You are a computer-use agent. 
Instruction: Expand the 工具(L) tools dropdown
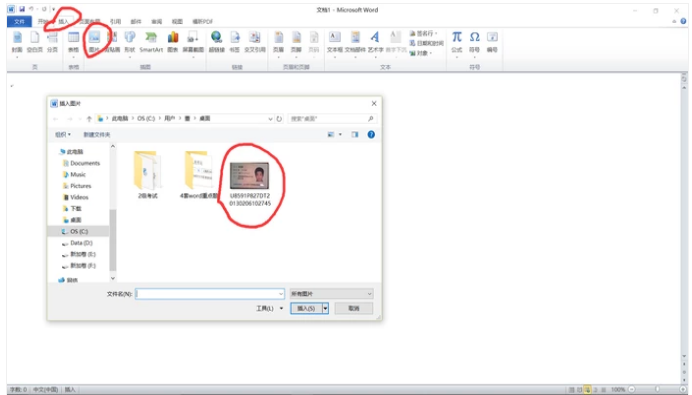click(270, 308)
